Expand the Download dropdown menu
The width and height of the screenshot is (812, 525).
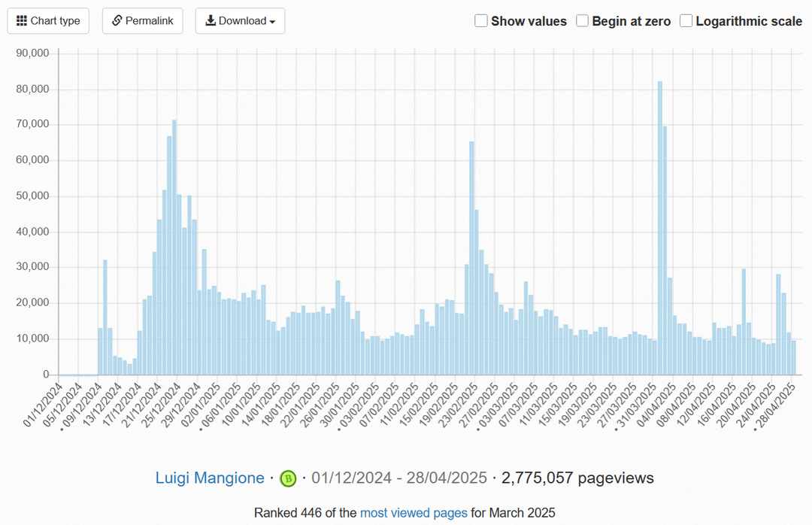pyautogui.click(x=240, y=21)
